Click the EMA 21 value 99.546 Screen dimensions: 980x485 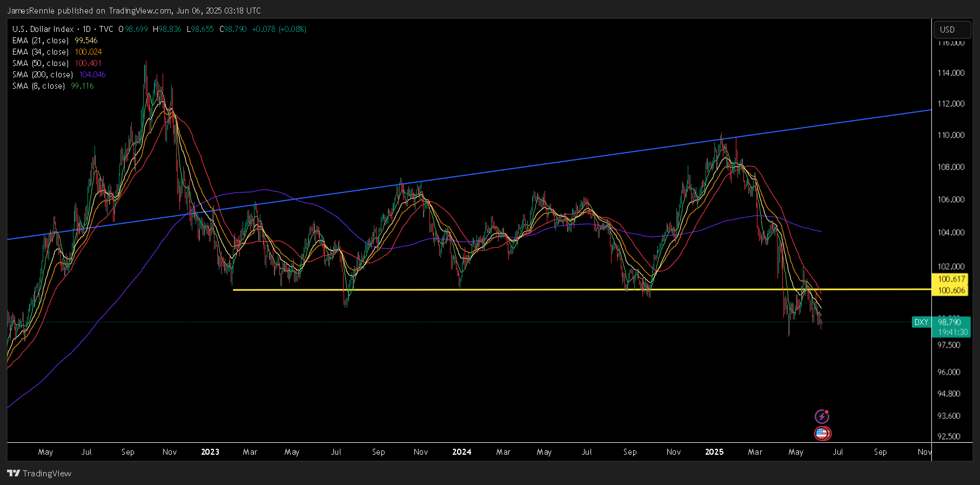(x=86, y=41)
